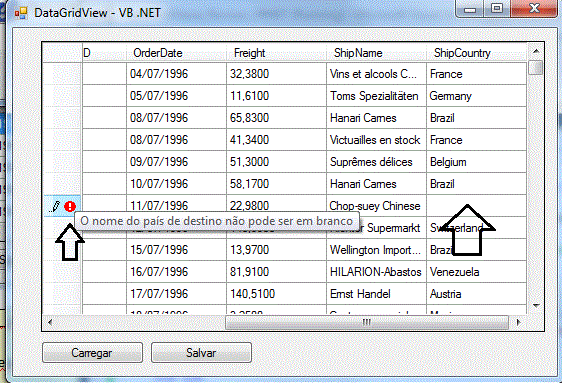Sort by OrderDate column header

176,53
